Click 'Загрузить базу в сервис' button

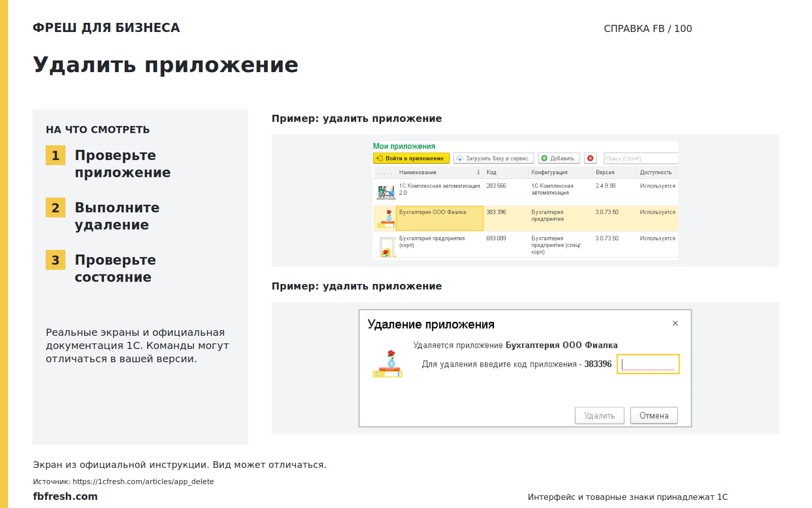[x=494, y=158]
